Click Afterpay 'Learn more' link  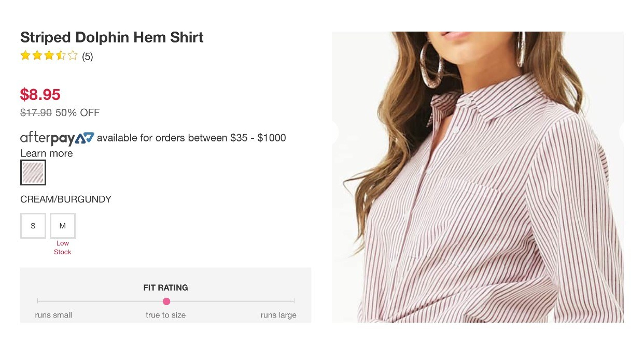tap(47, 153)
